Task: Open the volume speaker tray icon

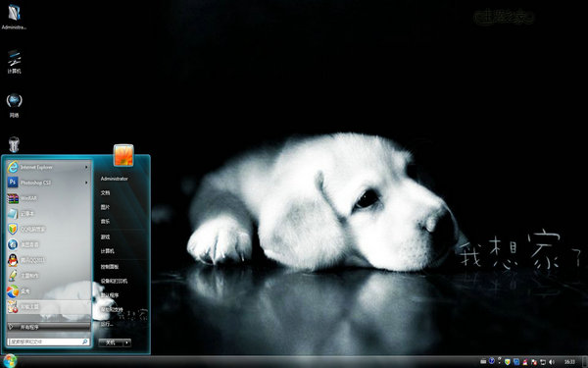Action: (x=552, y=362)
